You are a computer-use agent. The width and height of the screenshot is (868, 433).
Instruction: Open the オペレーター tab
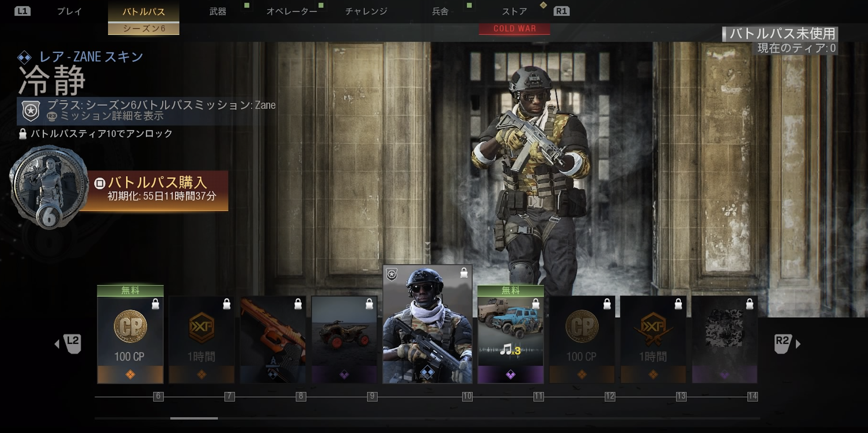pyautogui.click(x=292, y=12)
